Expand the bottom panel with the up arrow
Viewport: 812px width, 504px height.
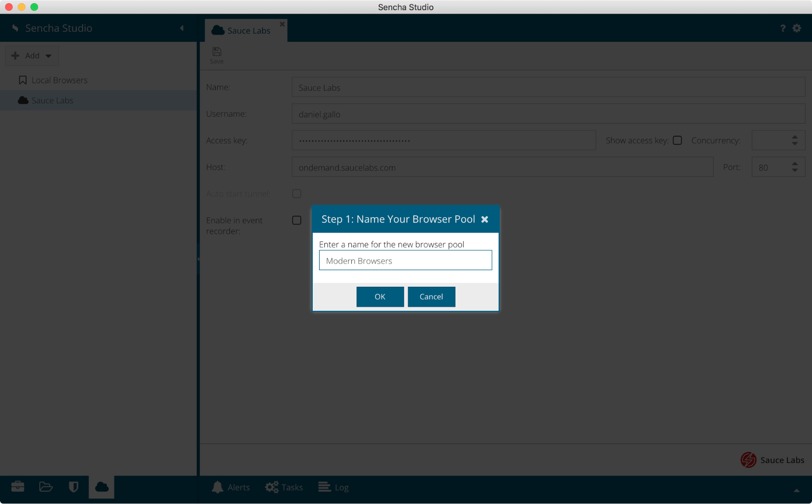click(797, 490)
